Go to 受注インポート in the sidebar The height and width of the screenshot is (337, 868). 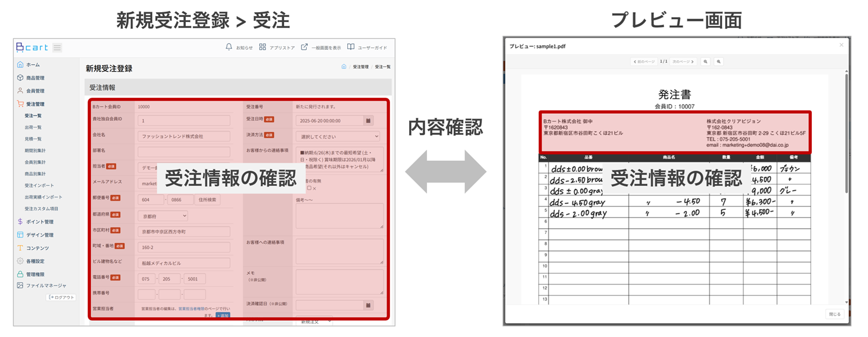39,186
